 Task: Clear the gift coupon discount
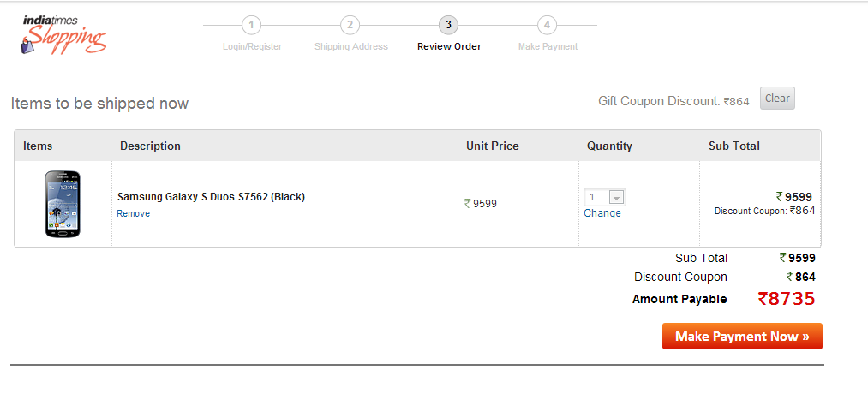pos(777,98)
